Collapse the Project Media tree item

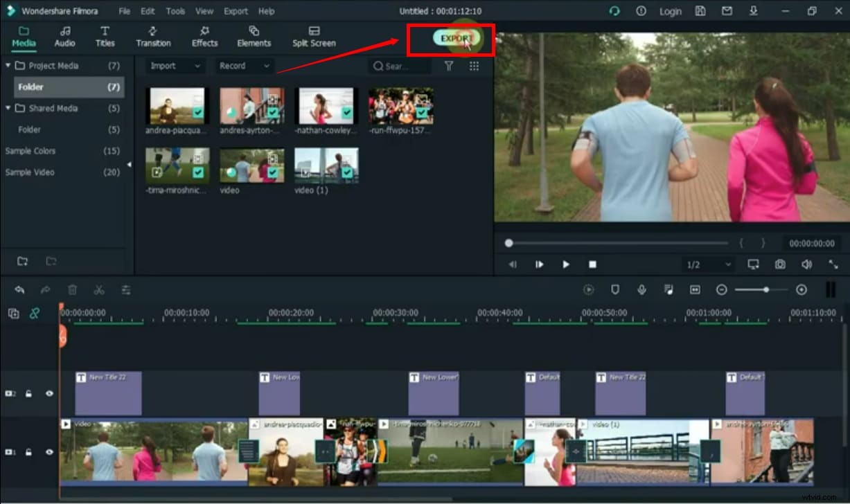pyautogui.click(x=8, y=65)
